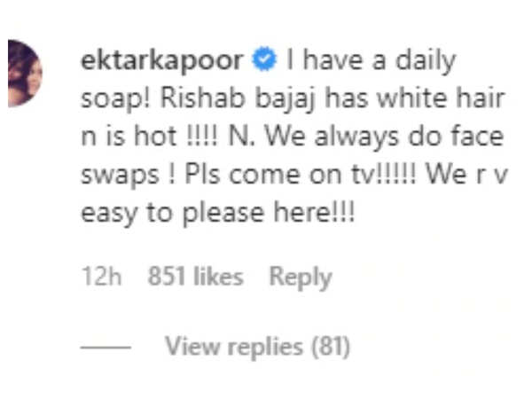Open ektarkapoor's profile picture
This screenshot has height=399, width=532.
pos(25,74)
